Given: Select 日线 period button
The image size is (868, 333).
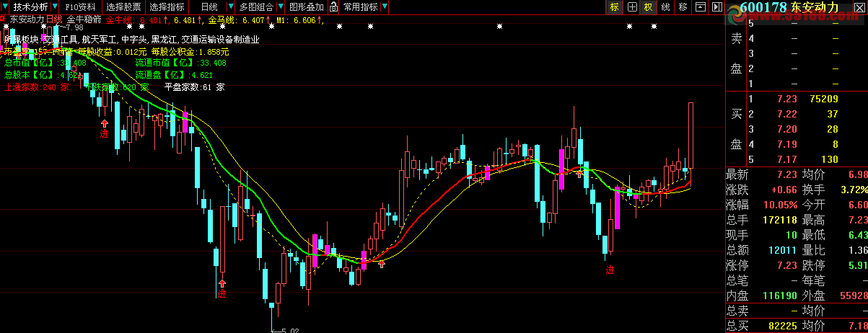Looking at the screenshot, I should 209,6.
